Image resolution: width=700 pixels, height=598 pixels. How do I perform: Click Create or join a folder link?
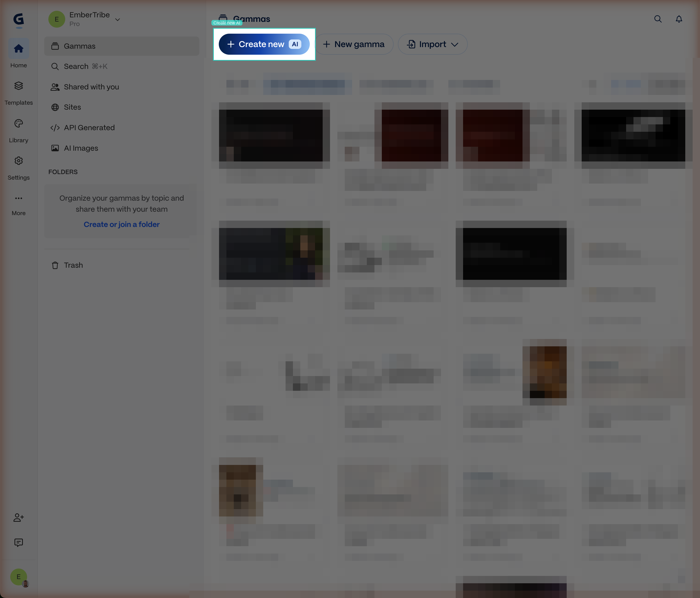[121, 224]
